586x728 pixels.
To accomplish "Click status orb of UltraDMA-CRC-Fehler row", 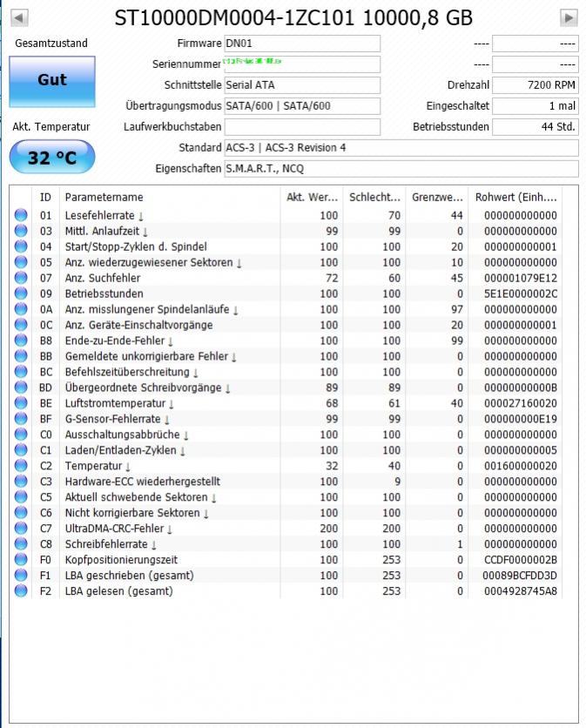I will pos(21,528).
